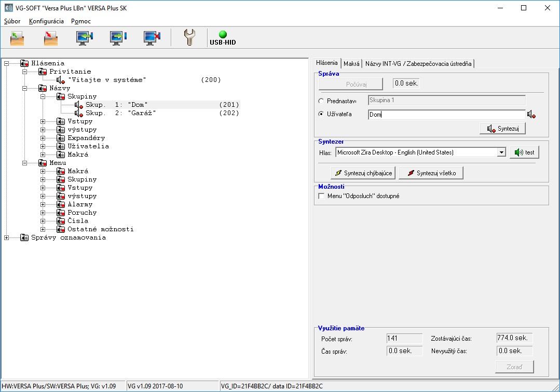This screenshot has height=392, width=560.
Task: Click the save-to-file folder icon with red arrow
Action: pyautogui.click(x=50, y=38)
